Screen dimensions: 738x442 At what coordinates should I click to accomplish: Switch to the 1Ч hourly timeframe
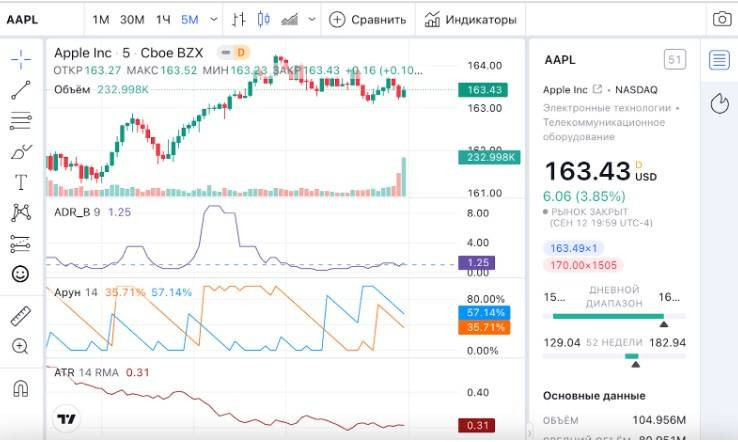(163, 20)
